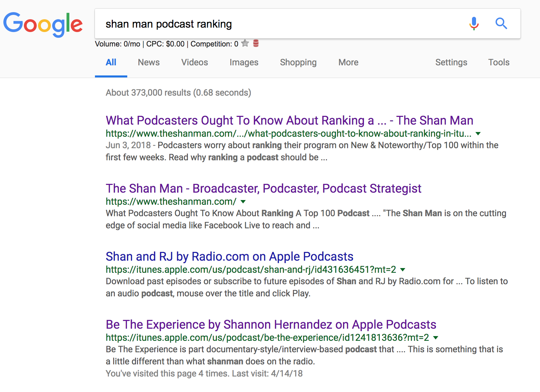Viewport: 540px width, 392px height.
Task: Click 'About 373,000 results' stats text
Action: pyautogui.click(x=178, y=93)
